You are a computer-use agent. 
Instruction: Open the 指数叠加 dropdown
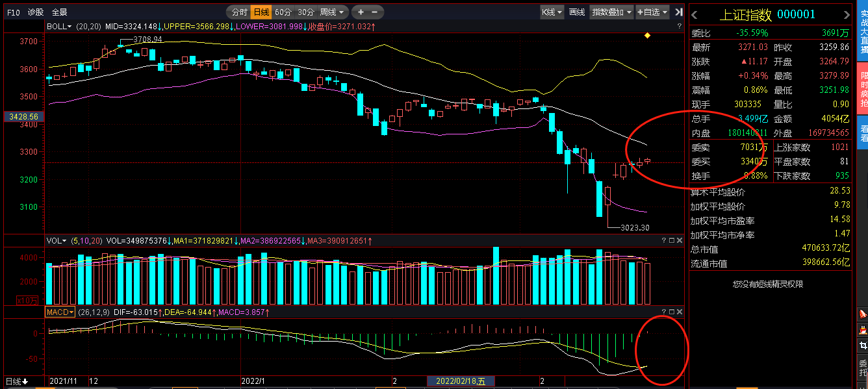coord(611,12)
